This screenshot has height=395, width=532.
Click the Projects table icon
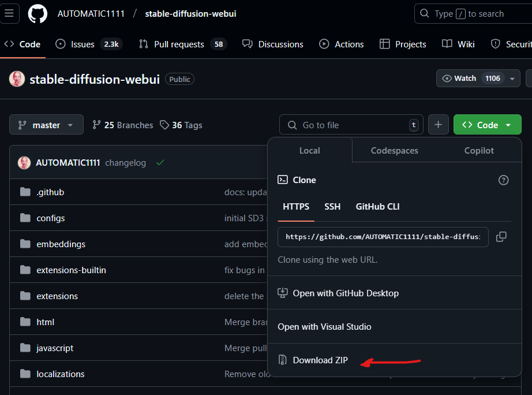384,44
